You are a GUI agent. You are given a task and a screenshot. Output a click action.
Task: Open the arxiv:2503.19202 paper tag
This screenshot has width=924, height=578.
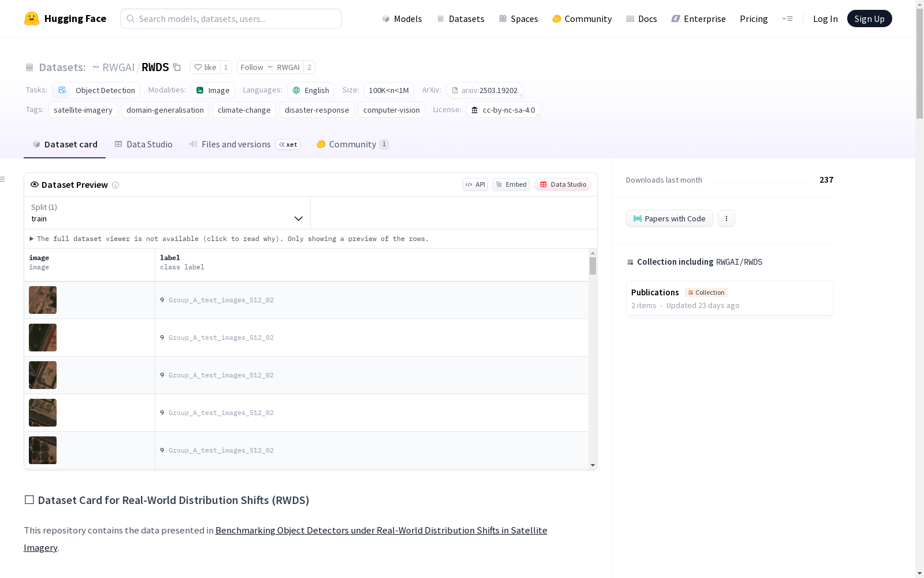click(485, 90)
